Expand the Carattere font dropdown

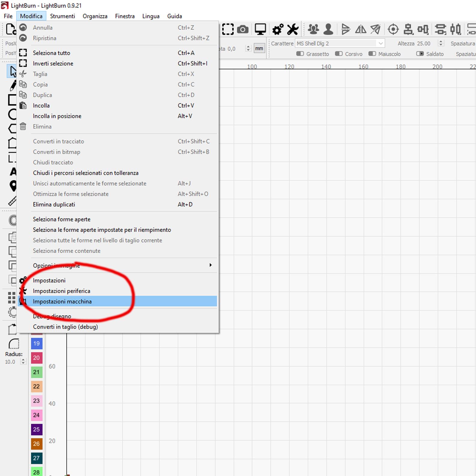(381, 44)
